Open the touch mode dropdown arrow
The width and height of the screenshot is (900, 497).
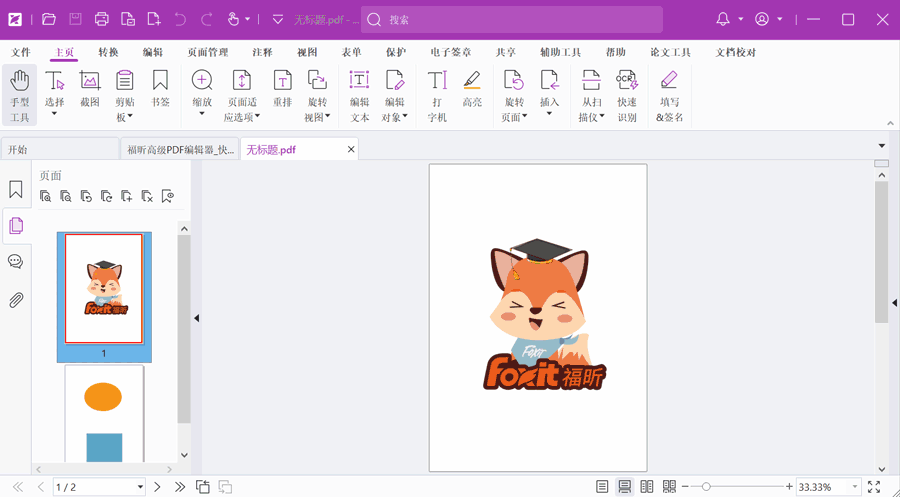tap(247, 20)
